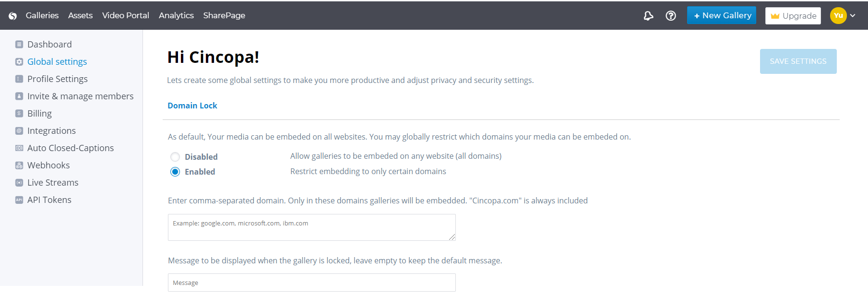Click the comma-separated domains text area
Viewport: 868px width, 307px height.
311,227
